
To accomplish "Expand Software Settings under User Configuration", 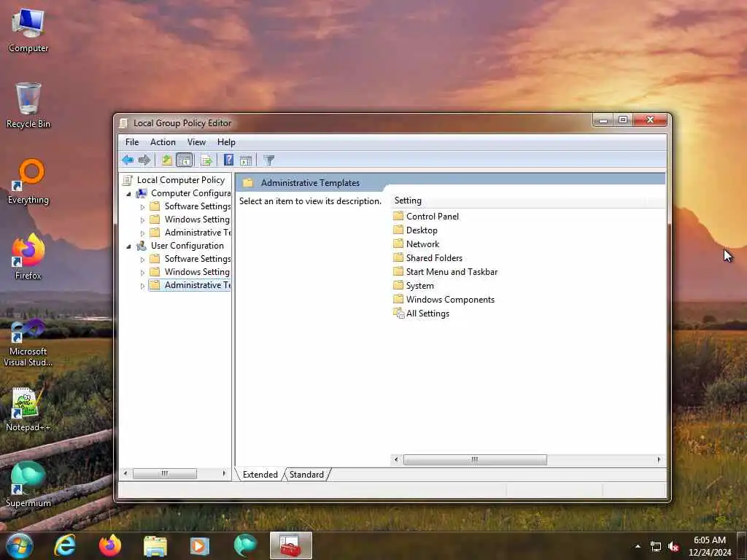I will [x=142, y=260].
